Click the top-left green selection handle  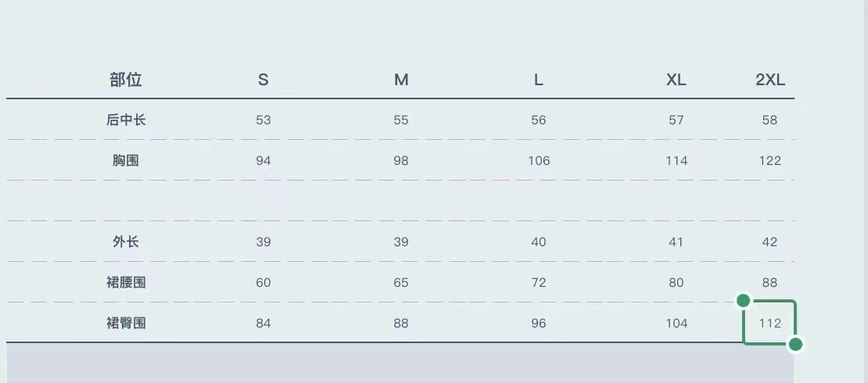click(x=744, y=301)
